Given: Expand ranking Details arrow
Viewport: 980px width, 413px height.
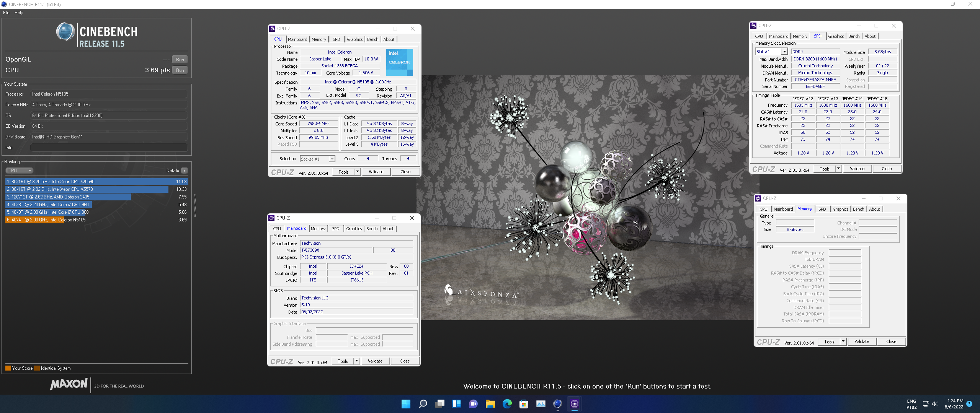Looking at the screenshot, I should (185, 171).
